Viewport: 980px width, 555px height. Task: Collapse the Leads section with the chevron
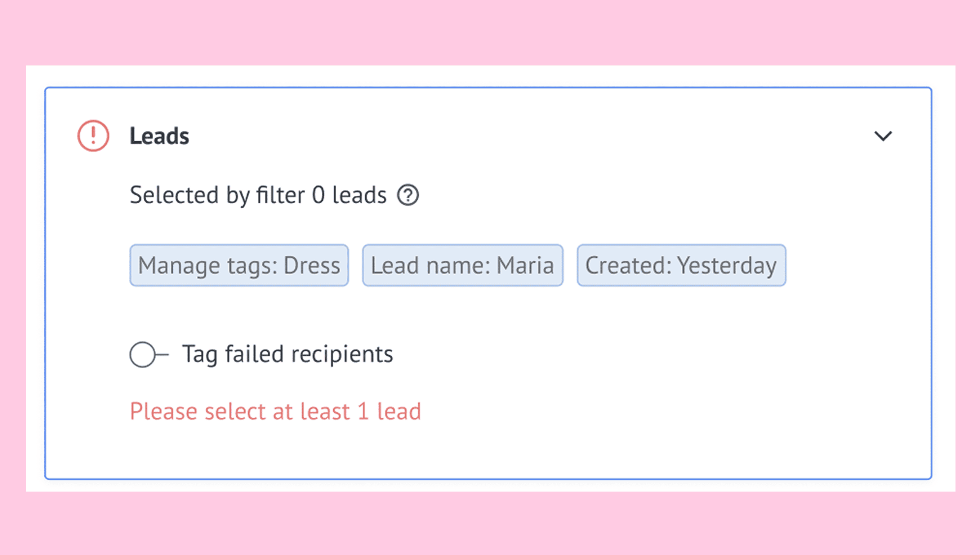click(883, 136)
